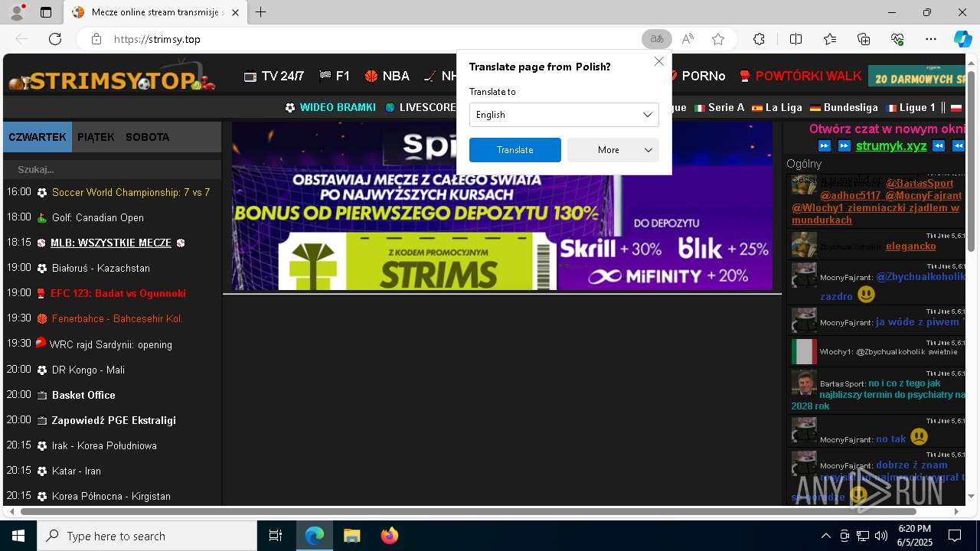
Task: Open Soccer World Championship: 7 vs 7
Action: coord(131,192)
